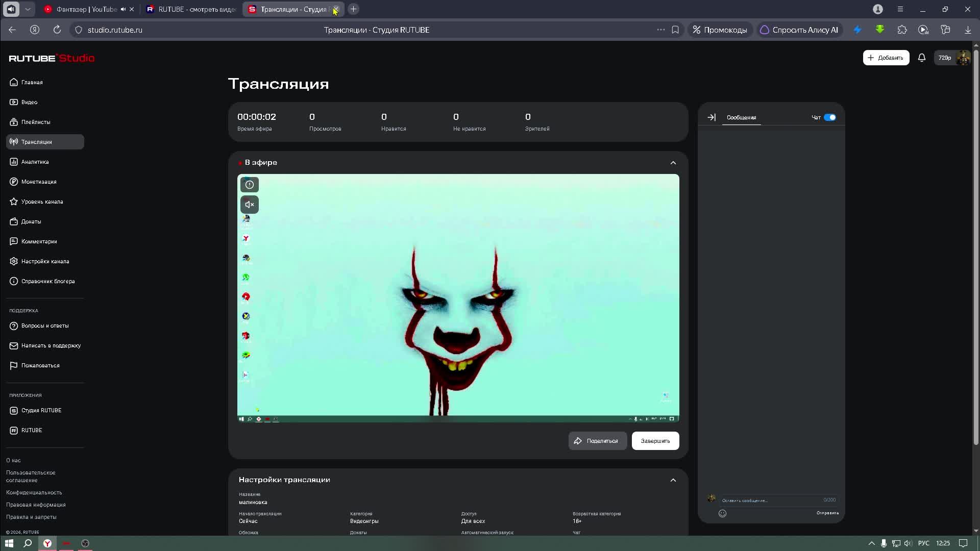Collapse the В эфире section
Screen dimensions: 980x551
[673, 163]
